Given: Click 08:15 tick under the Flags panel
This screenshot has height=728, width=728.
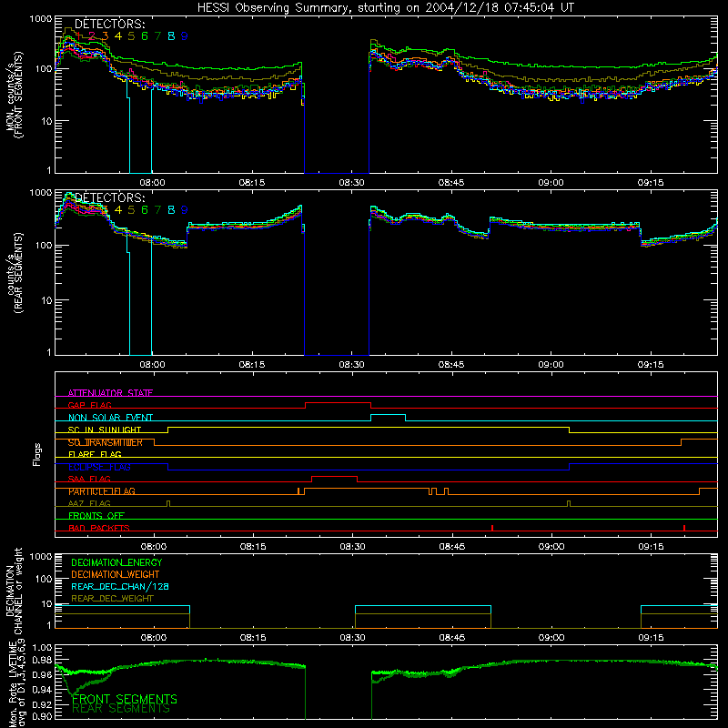Looking at the screenshot, I should tap(253, 547).
